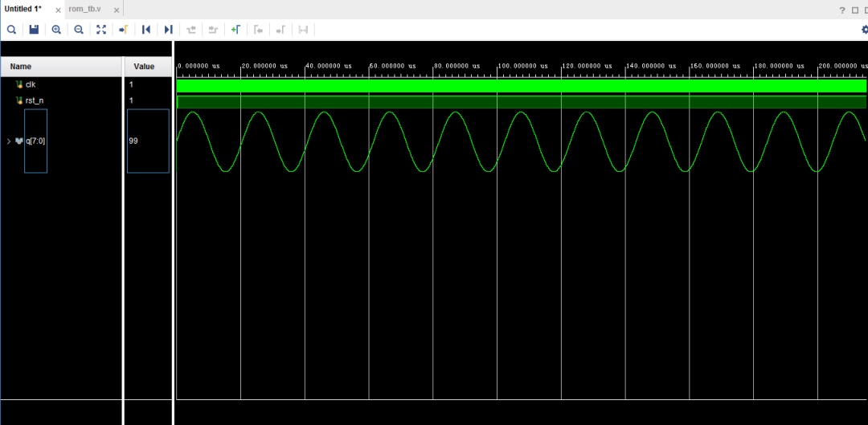The height and width of the screenshot is (425, 868).
Task: Click the clk value cell showing 1
Action: point(131,84)
